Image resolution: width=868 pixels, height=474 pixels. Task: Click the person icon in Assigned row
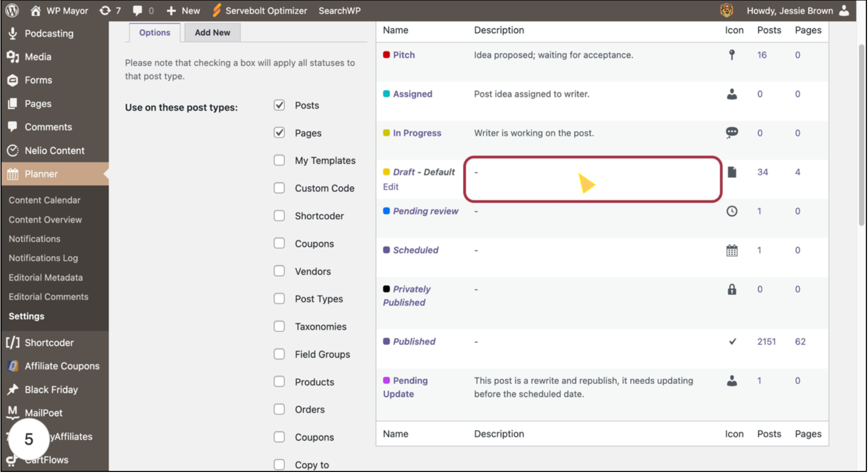coord(732,94)
